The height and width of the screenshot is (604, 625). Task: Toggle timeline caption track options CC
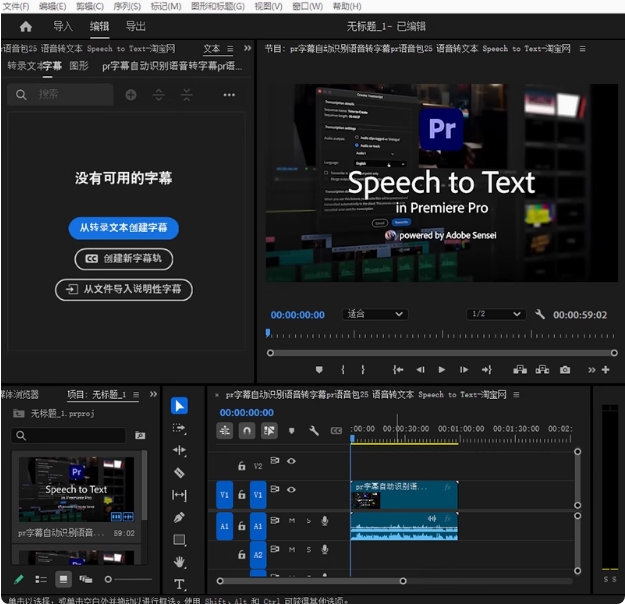(336, 431)
